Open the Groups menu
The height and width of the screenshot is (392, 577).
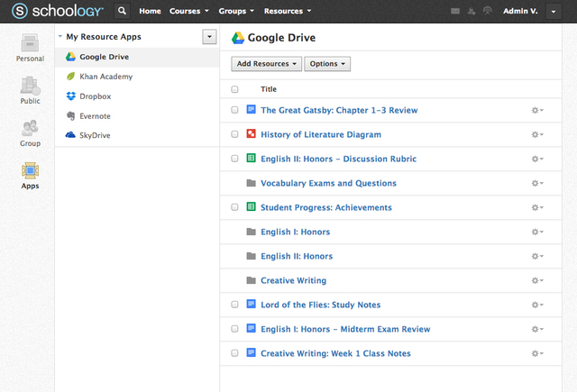[236, 11]
